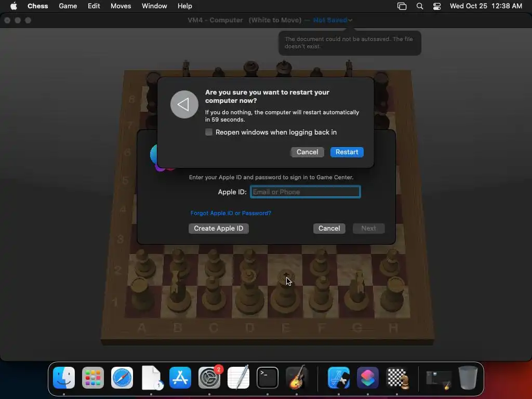Confirm with the blue Restart button
The width and height of the screenshot is (532, 399).
347,152
